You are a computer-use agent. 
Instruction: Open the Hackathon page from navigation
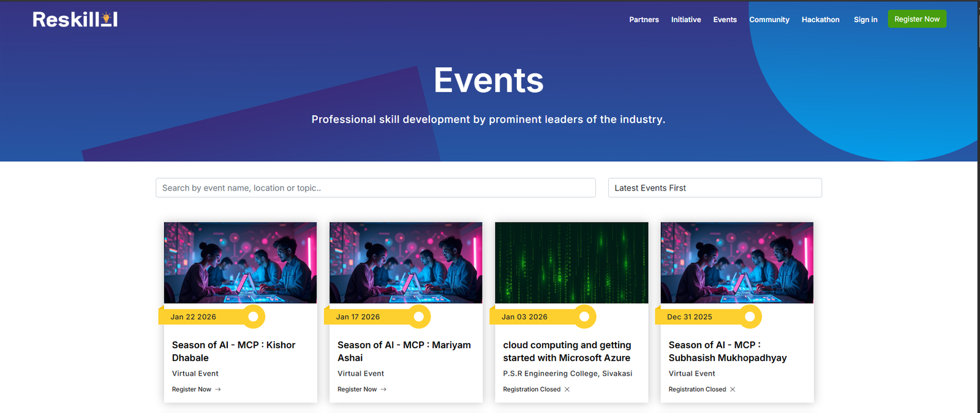[820, 20]
